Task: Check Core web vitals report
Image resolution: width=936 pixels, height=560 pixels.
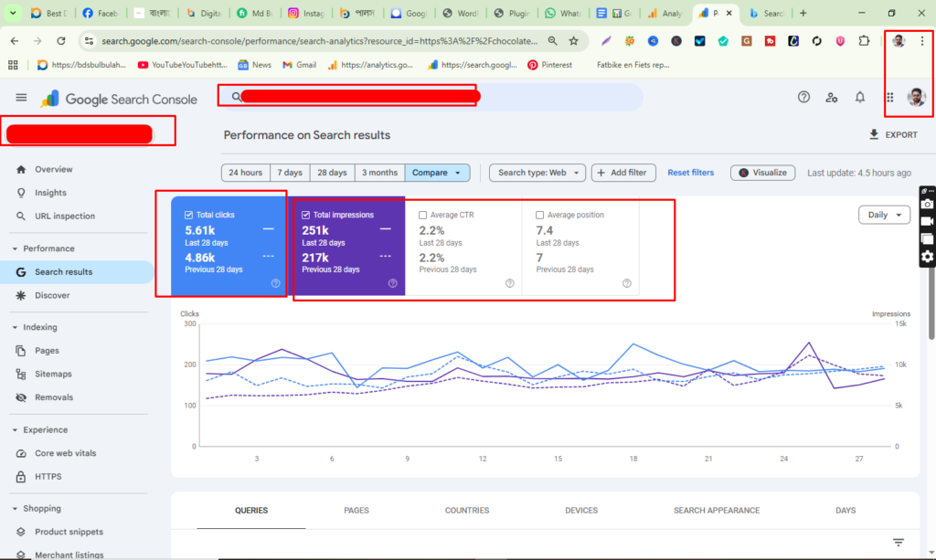Action: (67, 453)
